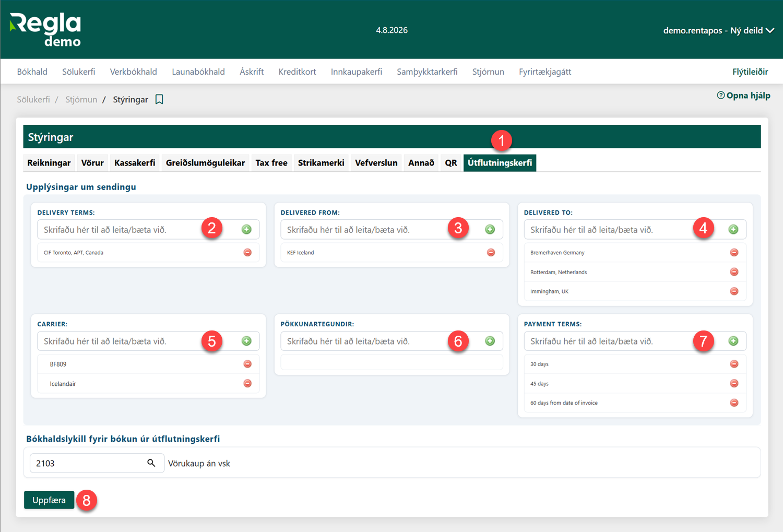This screenshot has height=532, width=783.
Task: Go to Stjórnun in the breadcrumb
Action: (81, 100)
